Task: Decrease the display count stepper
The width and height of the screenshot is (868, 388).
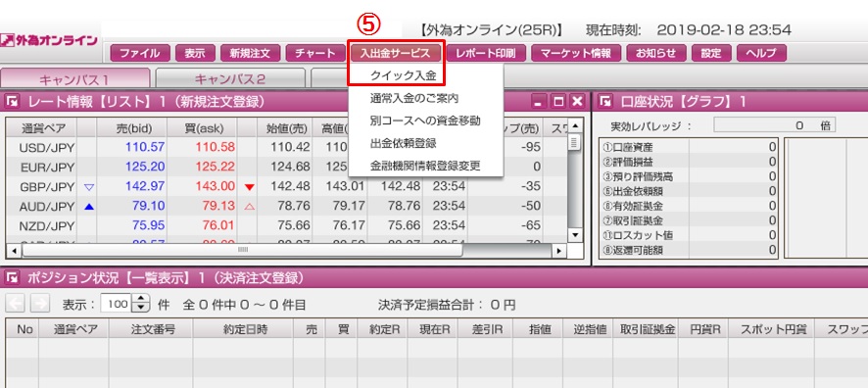Action: [142, 309]
